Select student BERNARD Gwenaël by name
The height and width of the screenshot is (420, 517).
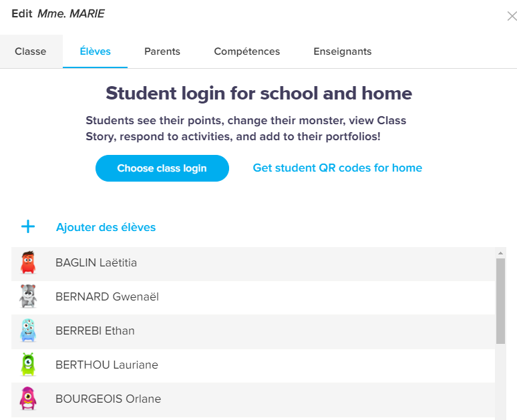(x=107, y=296)
